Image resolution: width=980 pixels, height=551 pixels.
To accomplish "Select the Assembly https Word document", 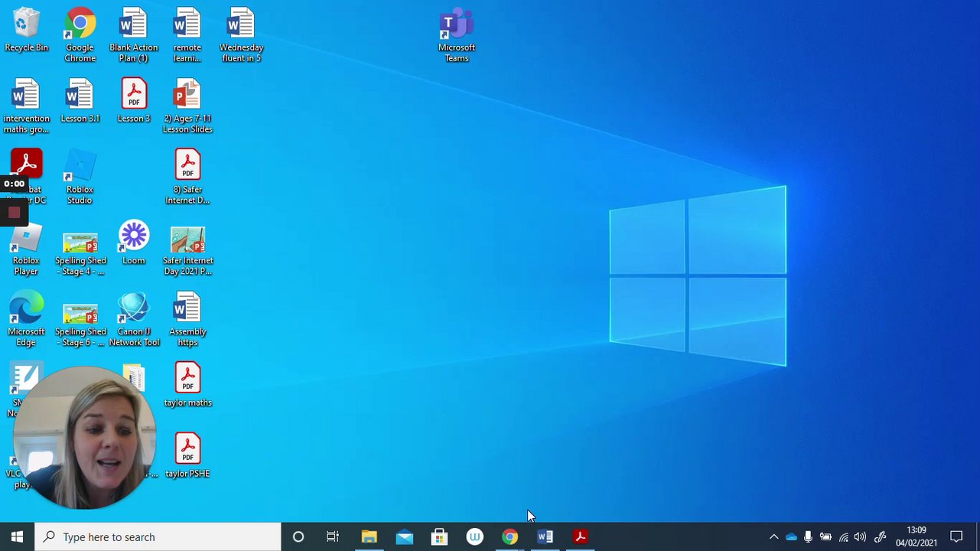I will click(187, 320).
